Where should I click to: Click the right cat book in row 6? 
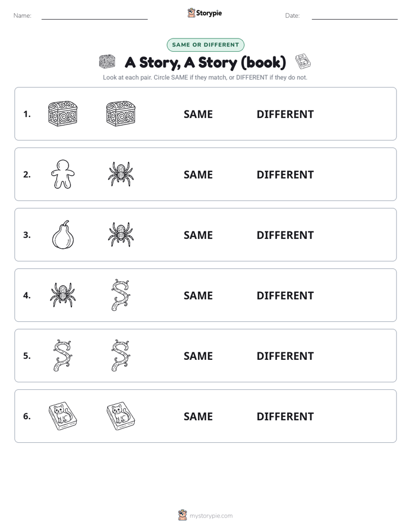point(121,416)
